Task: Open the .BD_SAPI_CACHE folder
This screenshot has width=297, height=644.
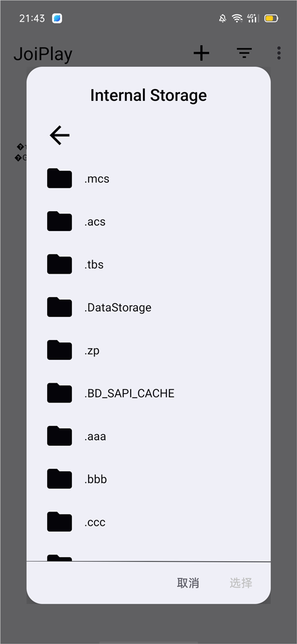Action: [x=148, y=393]
